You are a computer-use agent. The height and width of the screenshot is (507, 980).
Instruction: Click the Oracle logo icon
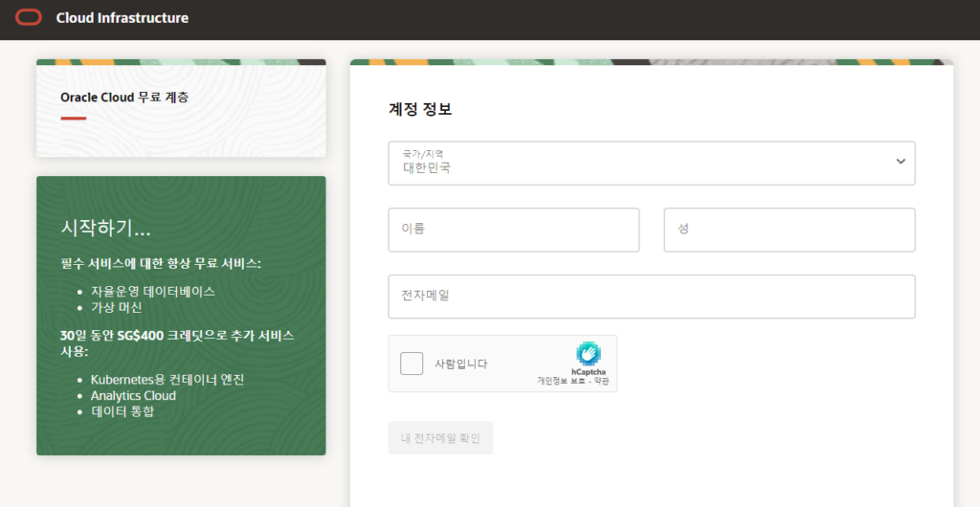pyautogui.click(x=29, y=17)
